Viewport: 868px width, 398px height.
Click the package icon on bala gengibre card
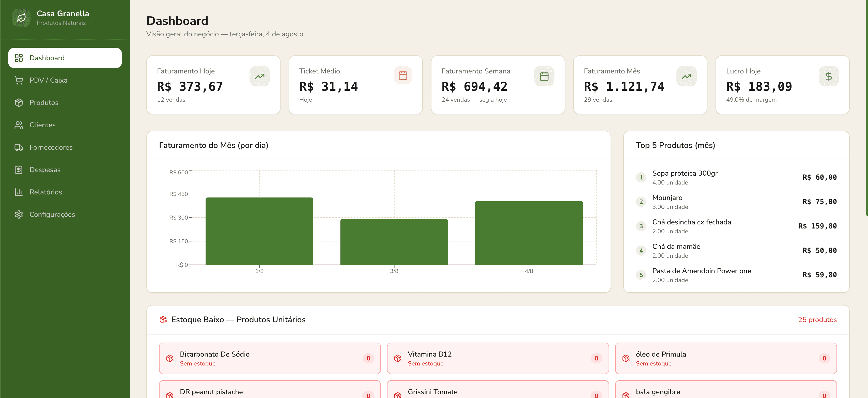[626, 396]
